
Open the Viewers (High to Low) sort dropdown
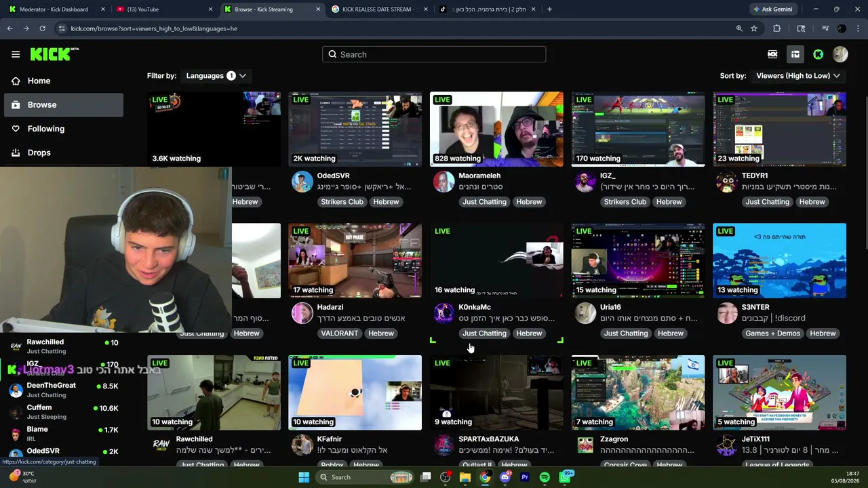click(x=798, y=76)
